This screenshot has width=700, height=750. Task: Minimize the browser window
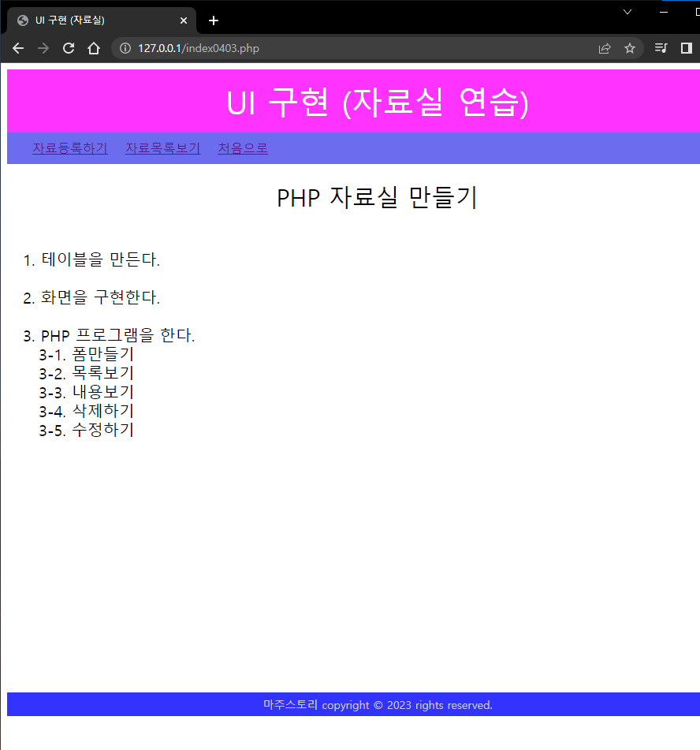(x=664, y=12)
